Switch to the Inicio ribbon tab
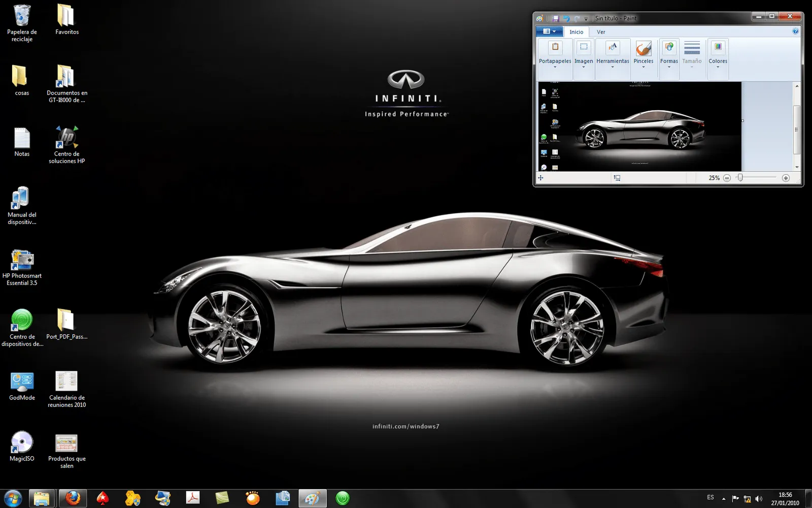The image size is (812, 508). click(x=577, y=32)
